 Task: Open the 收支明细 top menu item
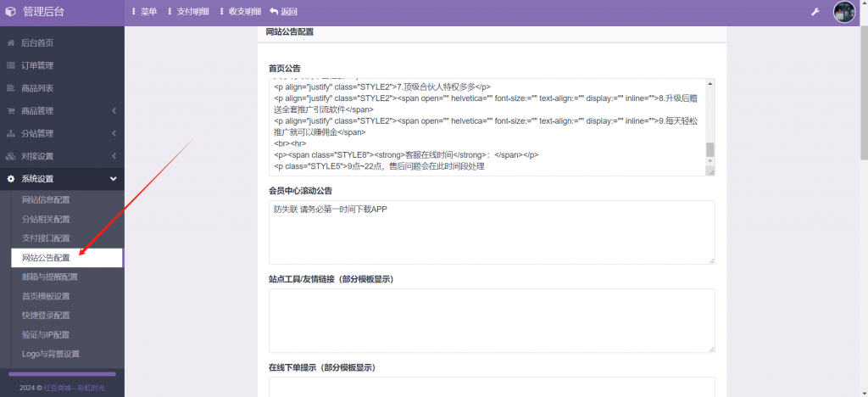pyautogui.click(x=238, y=12)
